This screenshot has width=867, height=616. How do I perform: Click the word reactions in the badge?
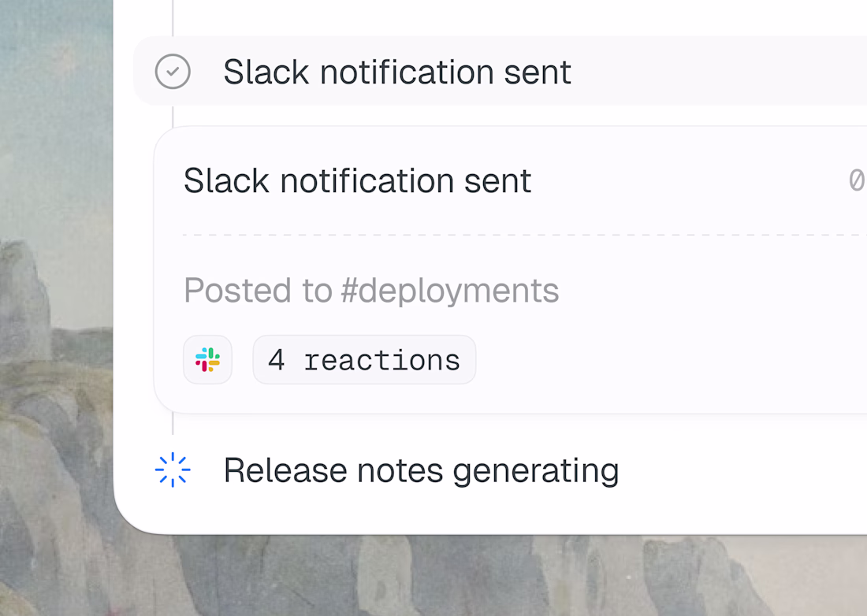tap(382, 361)
